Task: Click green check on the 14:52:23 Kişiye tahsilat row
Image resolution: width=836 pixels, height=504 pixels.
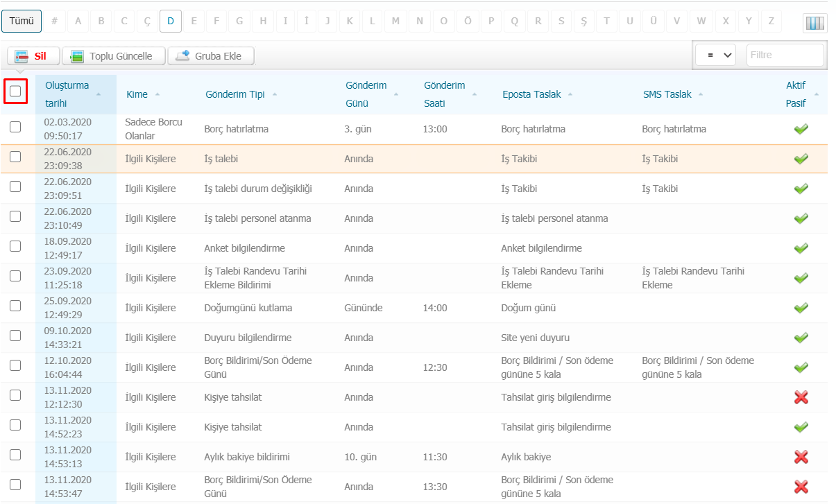Action: pyautogui.click(x=801, y=427)
